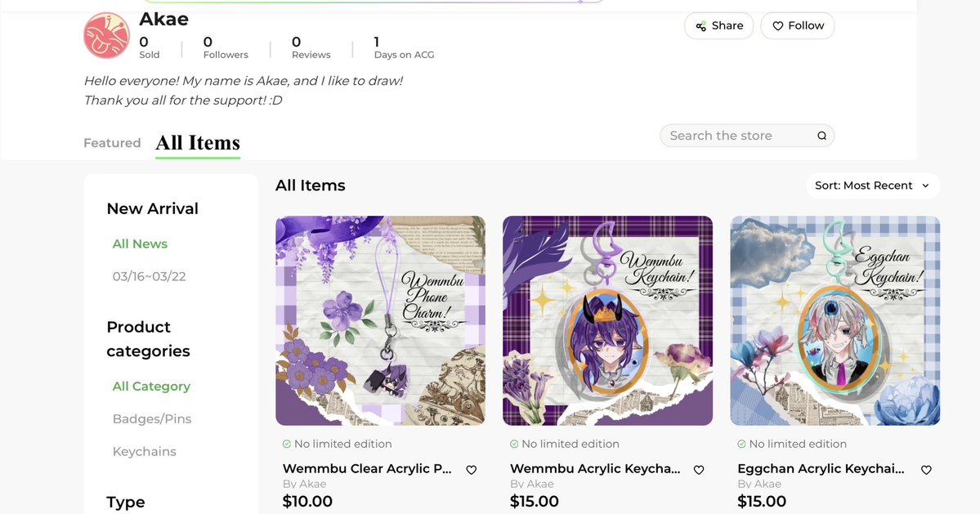This screenshot has width=980, height=514.
Task: Filter by Keychains category
Action: click(145, 452)
